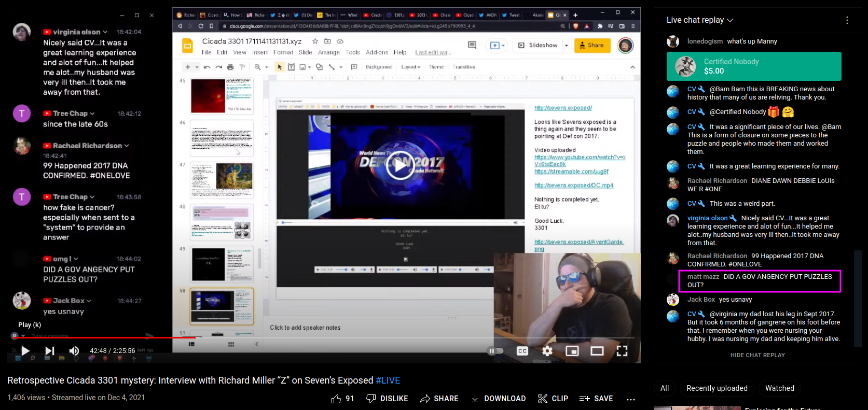Play the YouTube video from the player bar
This screenshot has width=868, height=410.
(25, 351)
